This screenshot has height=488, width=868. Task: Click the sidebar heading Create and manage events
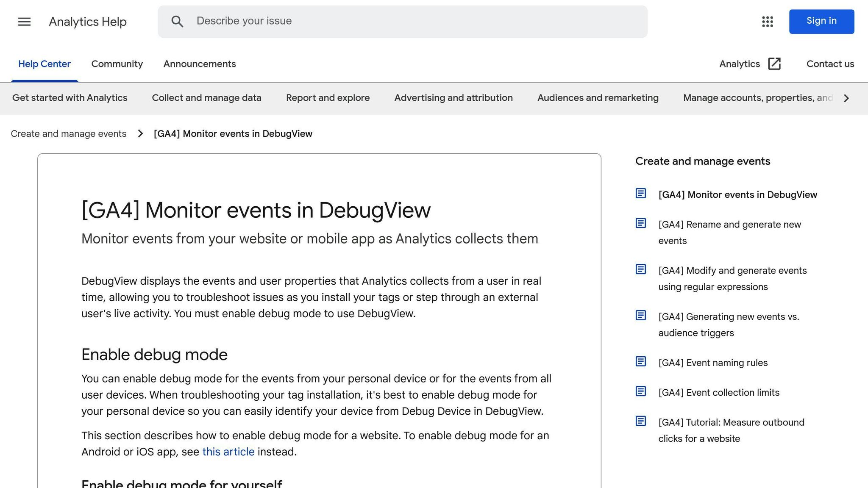coord(703,161)
